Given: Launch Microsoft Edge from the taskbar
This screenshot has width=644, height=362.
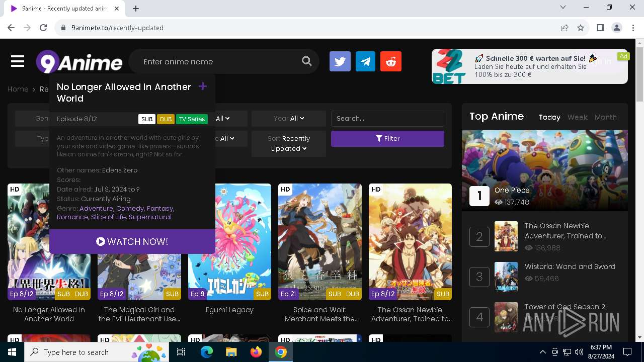Looking at the screenshot, I should tap(207, 352).
